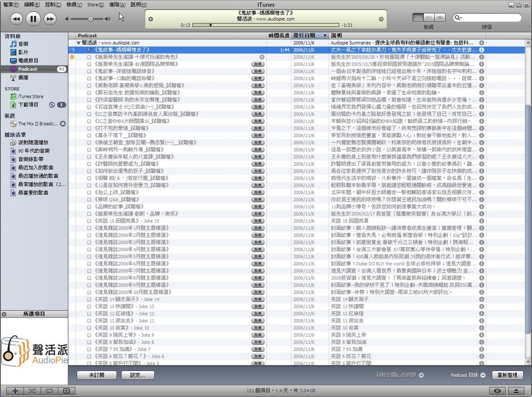
Task: Click the 回報這關心的問題 link
Action: (x=400, y=375)
